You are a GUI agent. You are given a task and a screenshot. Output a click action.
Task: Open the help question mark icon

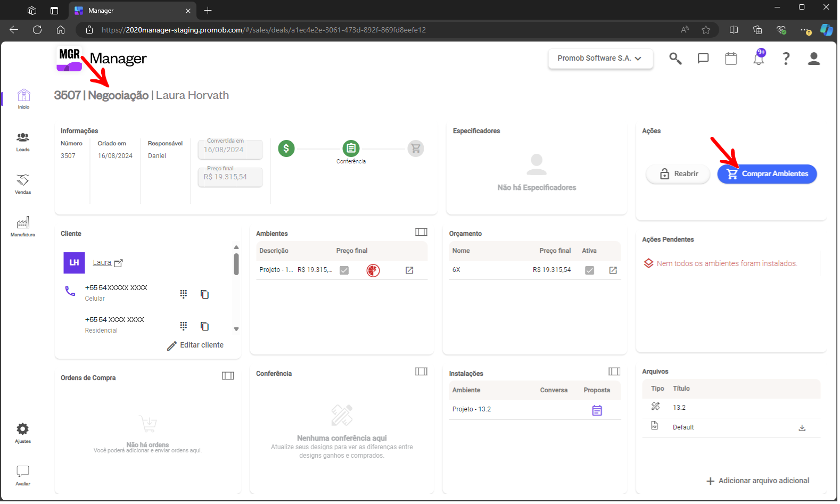(786, 59)
